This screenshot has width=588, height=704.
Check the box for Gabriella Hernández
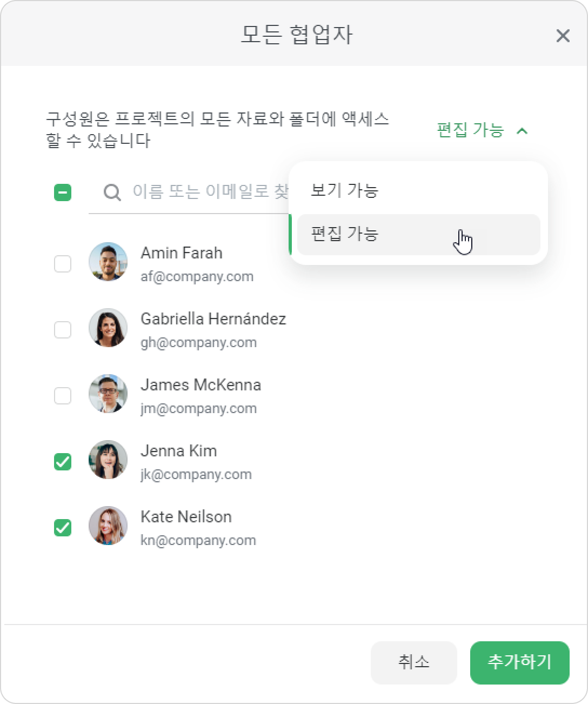pyautogui.click(x=63, y=330)
